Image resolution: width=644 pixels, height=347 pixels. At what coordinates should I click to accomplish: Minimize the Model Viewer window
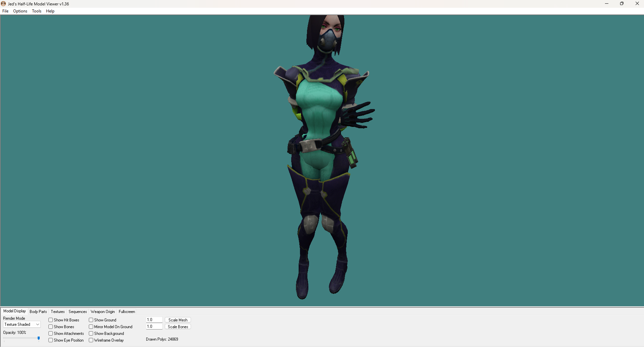coord(607,4)
